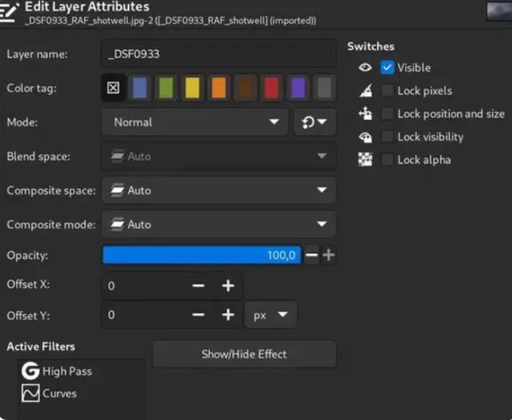Decrease opacity with the minus button

point(311,255)
